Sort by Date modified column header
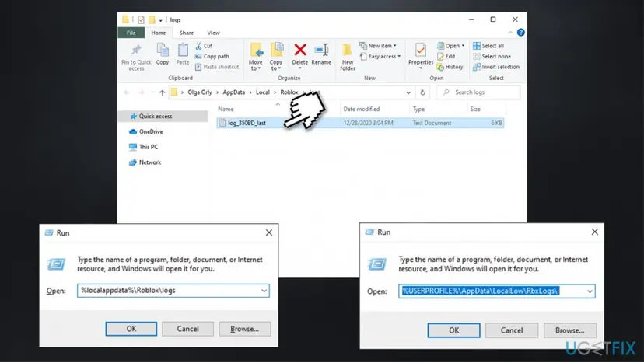The height and width of the screenshot is (363, 644). 362,110
